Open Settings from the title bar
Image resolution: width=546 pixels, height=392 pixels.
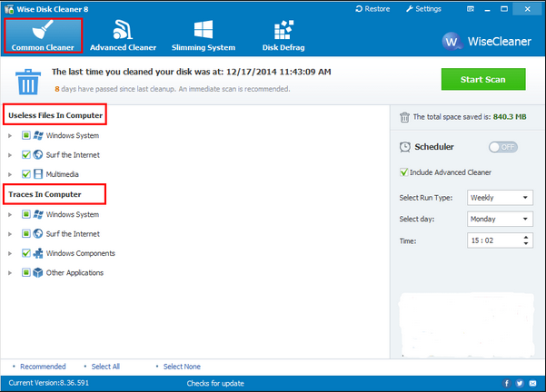tap(423, 9)
